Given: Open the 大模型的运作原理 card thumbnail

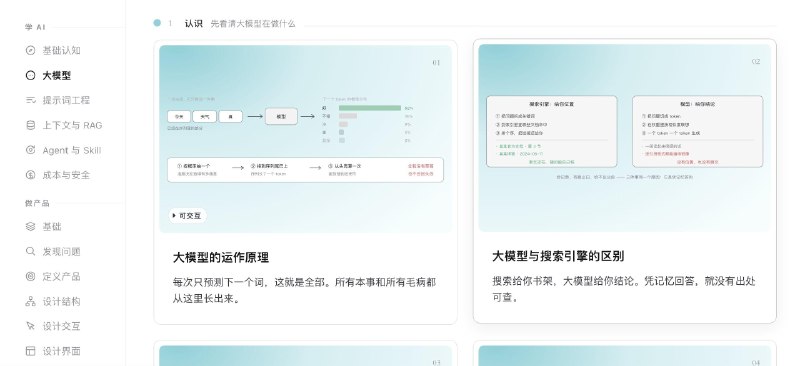Looking at the screenshot, I should (305, 139).
